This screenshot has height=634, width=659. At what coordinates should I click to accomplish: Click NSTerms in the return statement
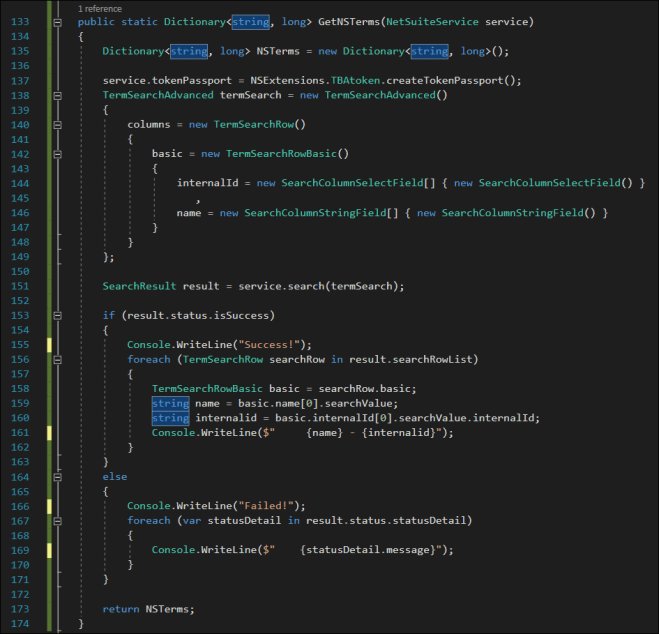tap(167, 609)
